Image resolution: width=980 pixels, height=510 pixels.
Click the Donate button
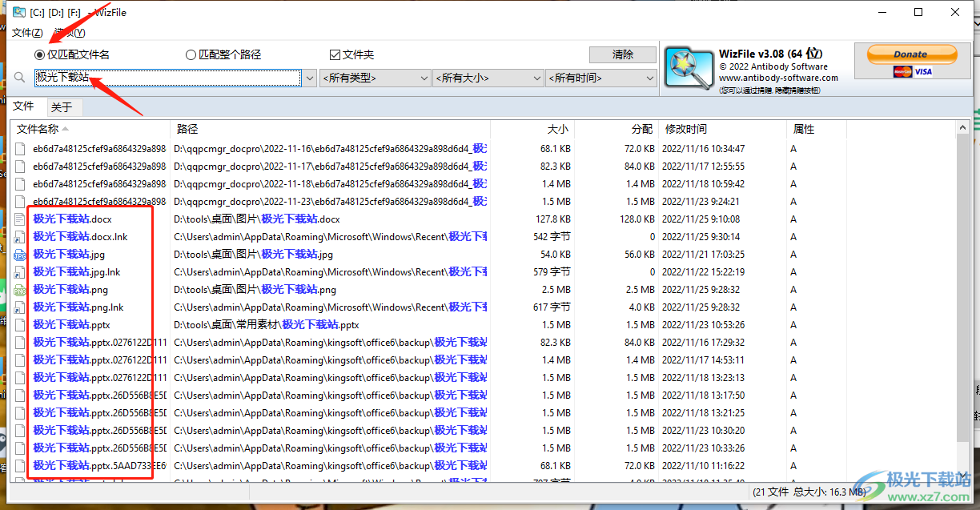click(x=910, y=54)
